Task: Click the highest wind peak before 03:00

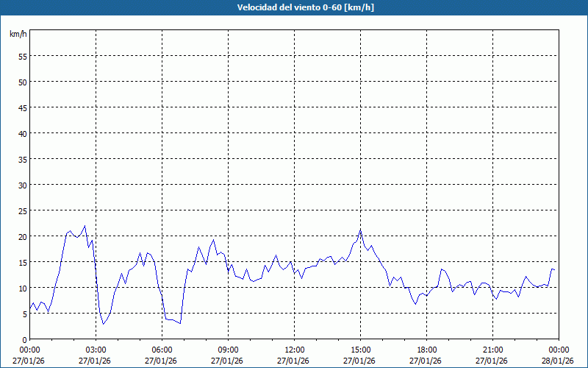Action: [85, 226]
